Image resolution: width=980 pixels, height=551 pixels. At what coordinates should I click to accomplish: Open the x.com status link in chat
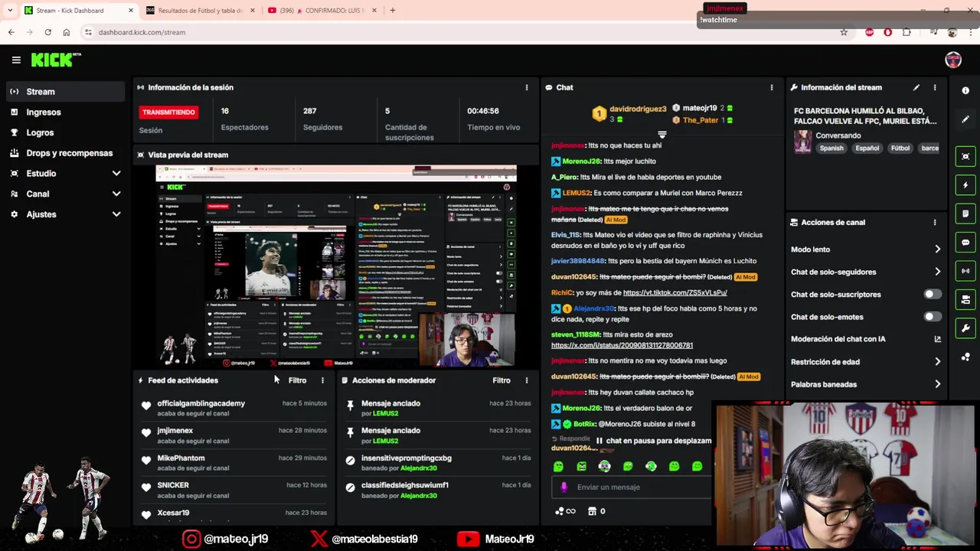click(622, 345)
